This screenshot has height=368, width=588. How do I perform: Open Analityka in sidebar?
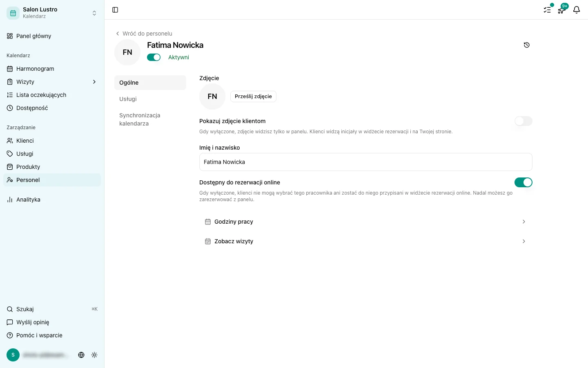(x=52, y=200)
